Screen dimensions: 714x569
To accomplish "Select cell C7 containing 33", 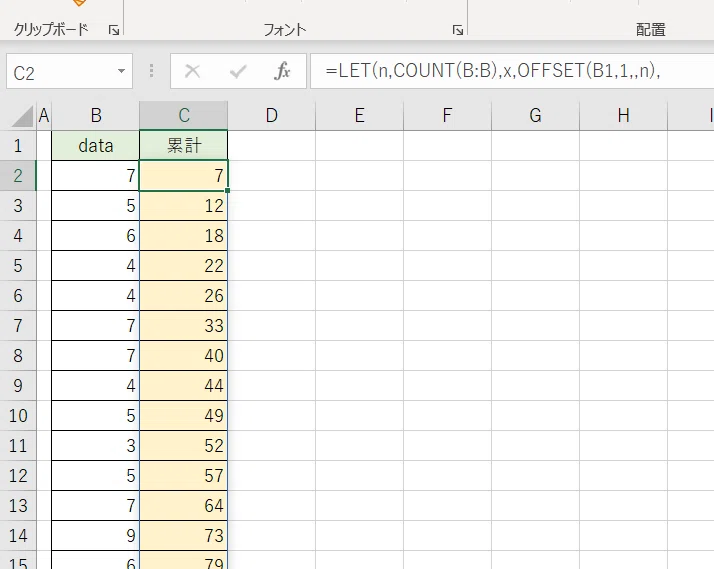I will click(184, 326).
